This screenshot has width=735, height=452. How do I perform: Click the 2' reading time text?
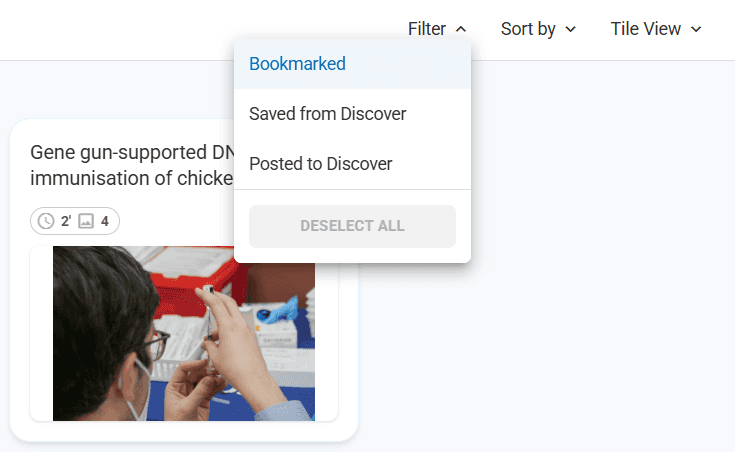pyautogui.click(x=66, y=221)
